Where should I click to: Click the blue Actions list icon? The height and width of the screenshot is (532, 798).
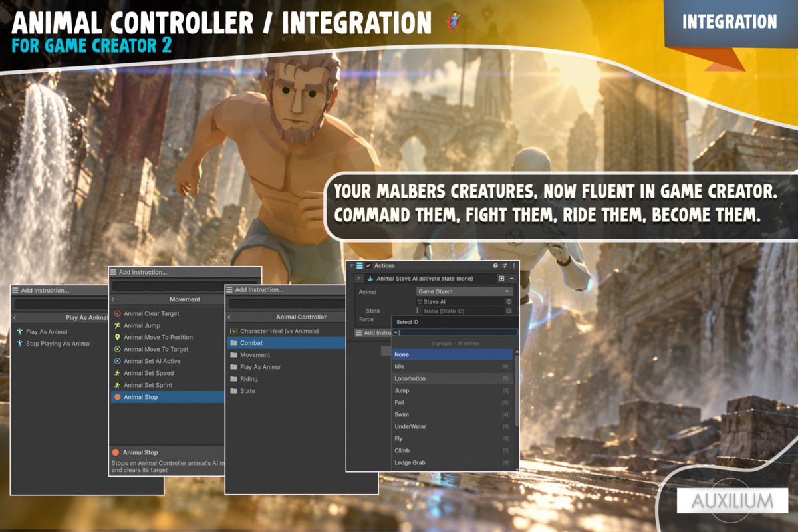[360, 265]
